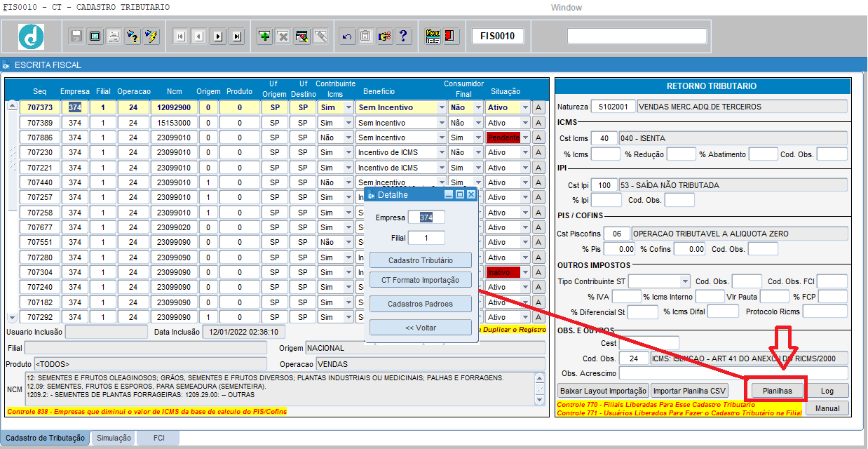Click the edit record pencil-window icon
The height and width of the screenshot is (449, 868).
301,36
